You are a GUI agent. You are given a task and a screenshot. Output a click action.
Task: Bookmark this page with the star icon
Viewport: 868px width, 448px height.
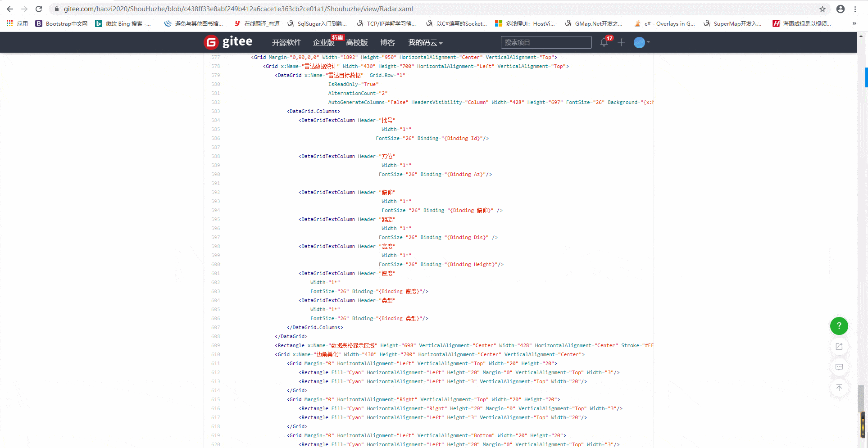tap(822, 9)
